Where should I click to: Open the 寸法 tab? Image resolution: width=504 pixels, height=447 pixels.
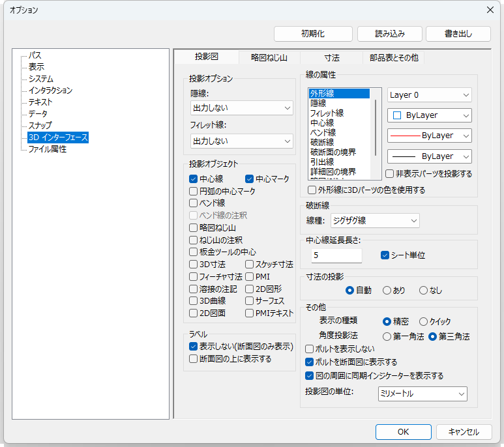(331, 57)
